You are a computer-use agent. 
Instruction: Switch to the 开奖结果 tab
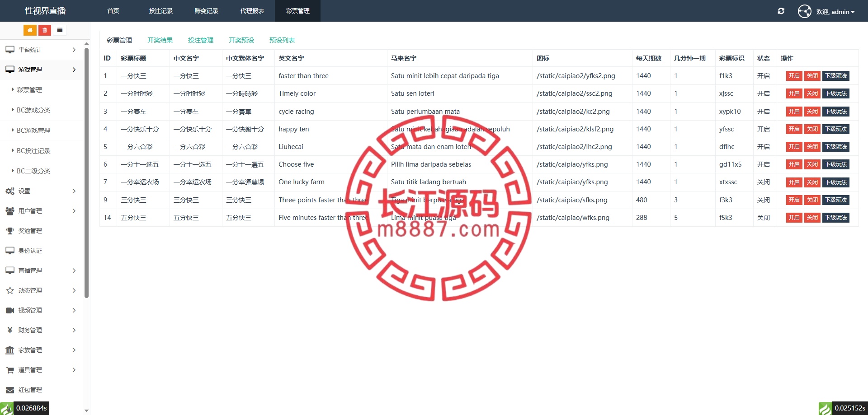pos(160,40)
